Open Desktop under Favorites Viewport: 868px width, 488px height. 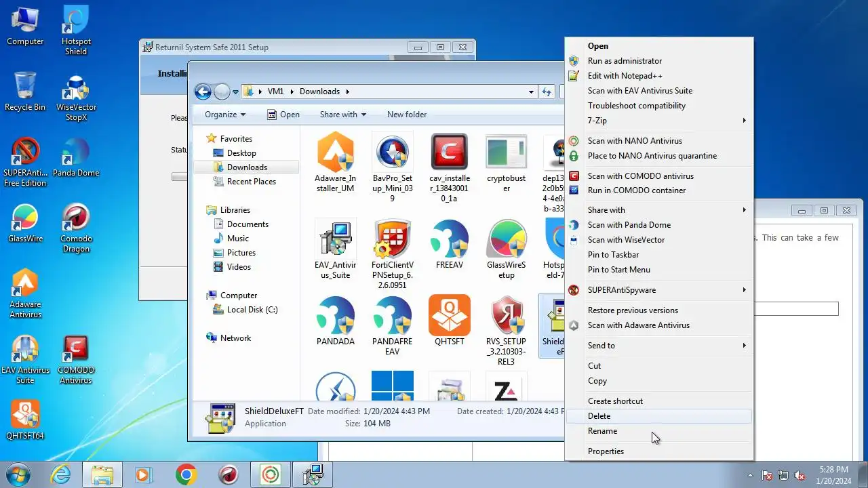(x=241, y=153)
